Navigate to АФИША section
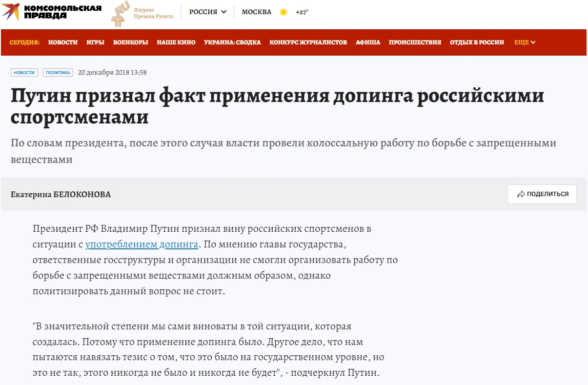This screenshot has height=385, width=588. [368, 42]
